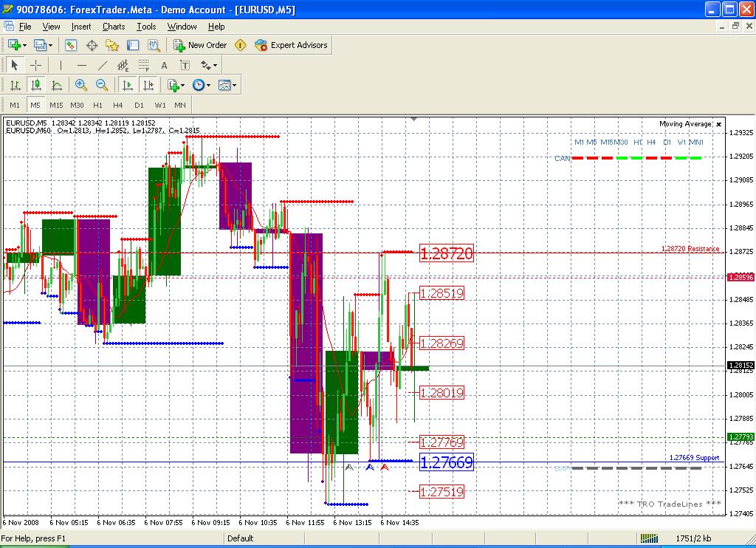Click the New Order button
The width and height of the screenshot is (756, 548).
pos(200,45)
